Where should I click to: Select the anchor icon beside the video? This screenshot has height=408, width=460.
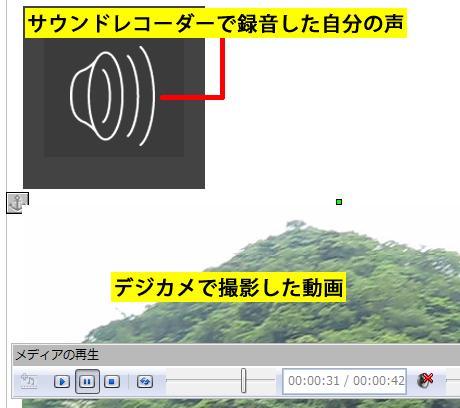17,203
